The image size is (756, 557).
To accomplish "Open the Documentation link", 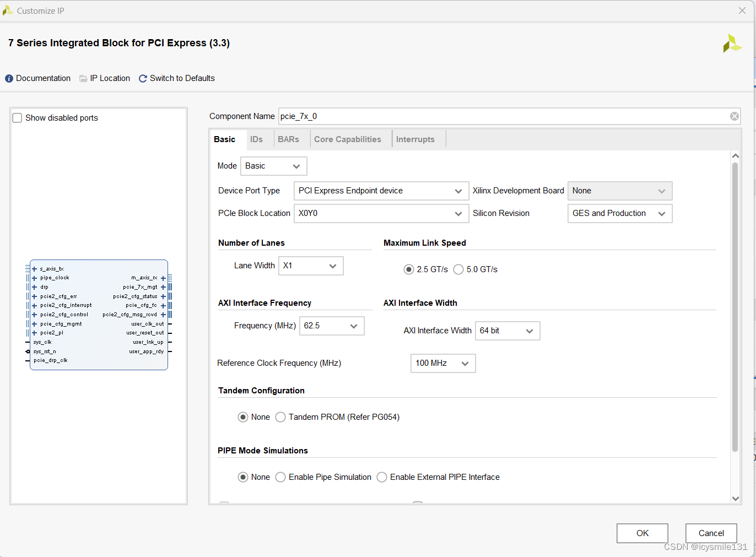I will [x=43, y=78].
